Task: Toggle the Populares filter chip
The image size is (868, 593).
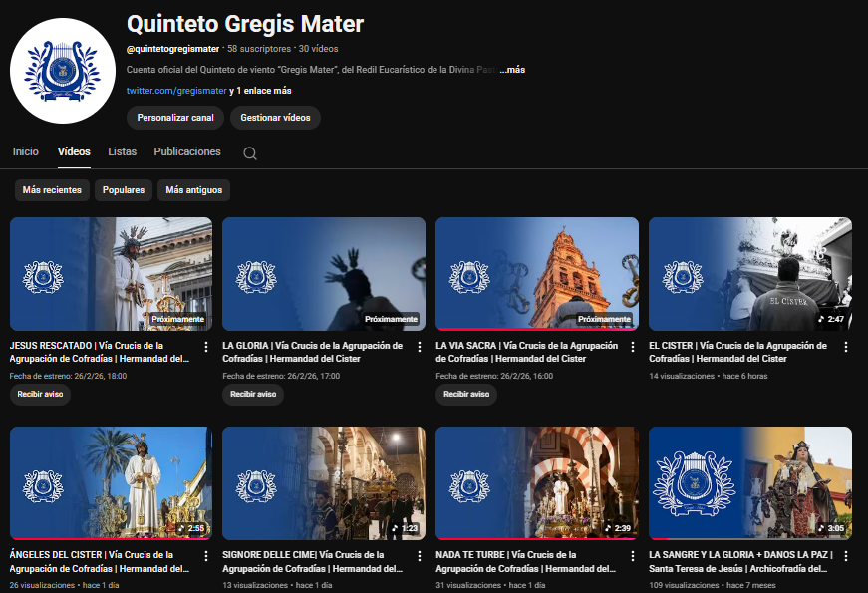Action: click(123, 190)
